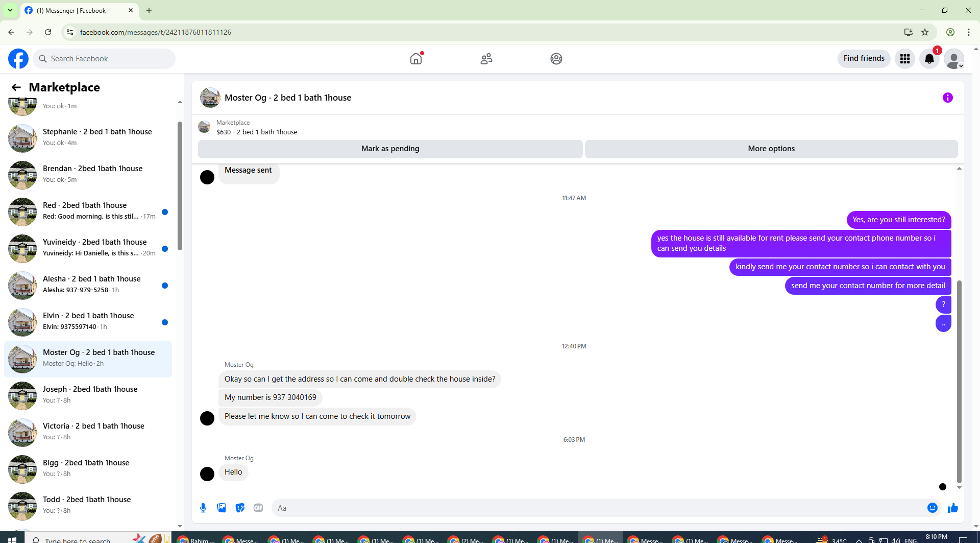Click the message text box
The height and width of the screenshot is (543, 980).
click(x=597, y=508)
